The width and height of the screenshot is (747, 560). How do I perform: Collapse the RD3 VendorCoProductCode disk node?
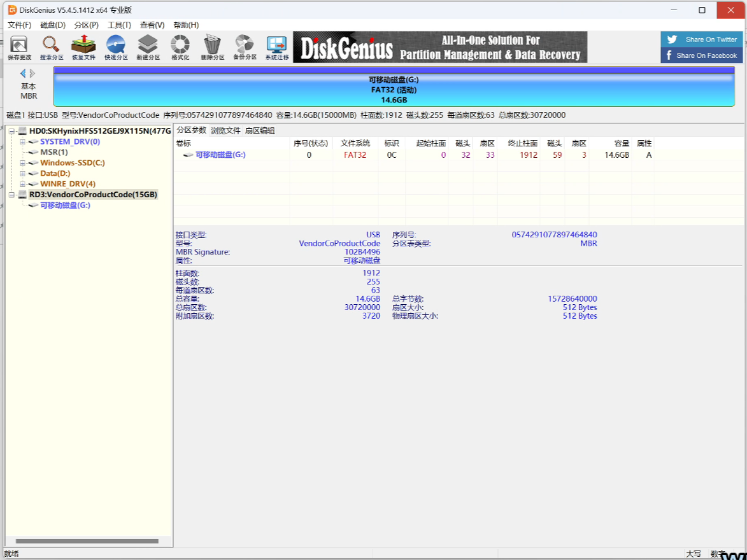(x=12, y=195)
